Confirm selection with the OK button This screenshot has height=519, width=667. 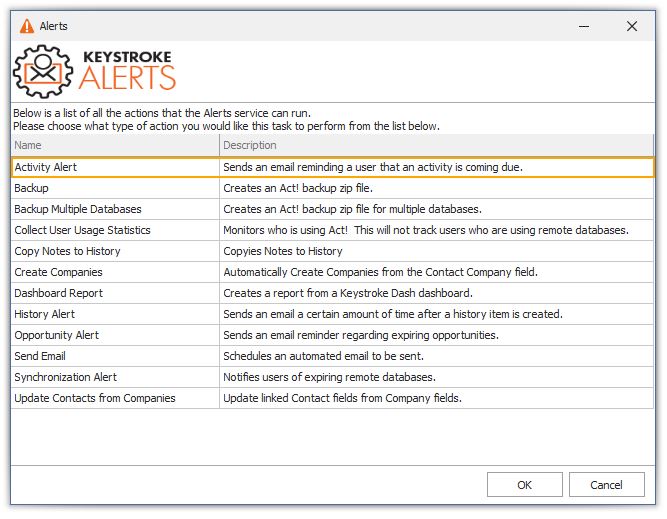click(524, 485)
